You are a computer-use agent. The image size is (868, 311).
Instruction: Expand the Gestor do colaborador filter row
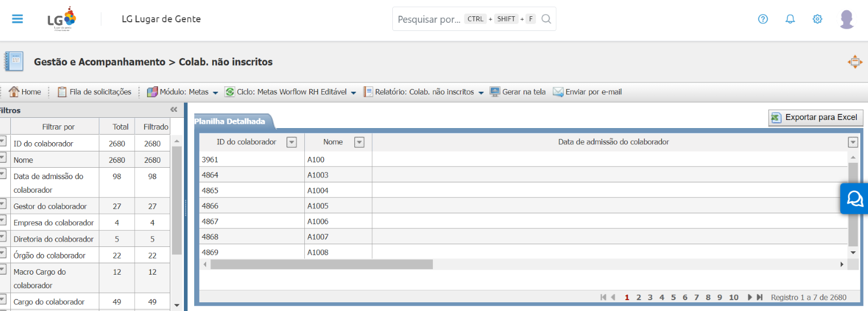[3, 204]
